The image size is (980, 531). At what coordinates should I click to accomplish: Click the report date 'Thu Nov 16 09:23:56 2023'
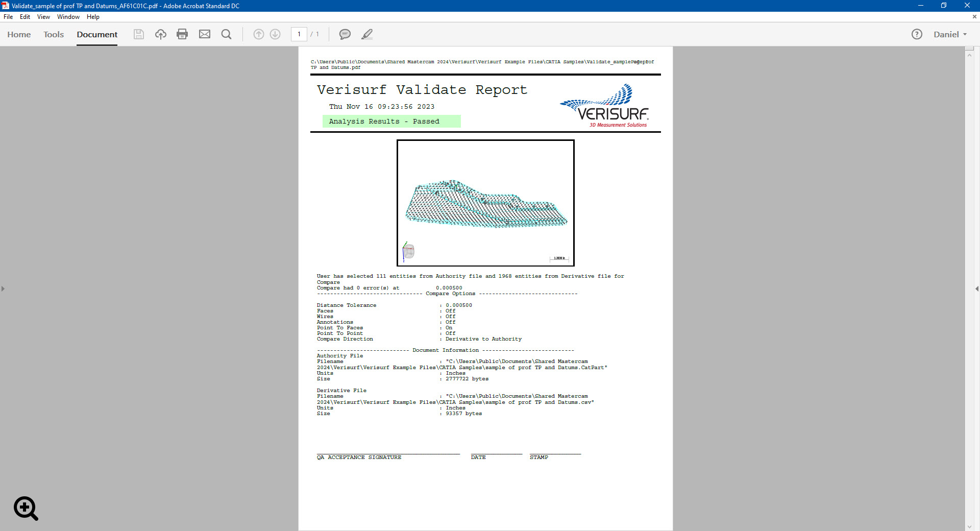coord(382,107)
